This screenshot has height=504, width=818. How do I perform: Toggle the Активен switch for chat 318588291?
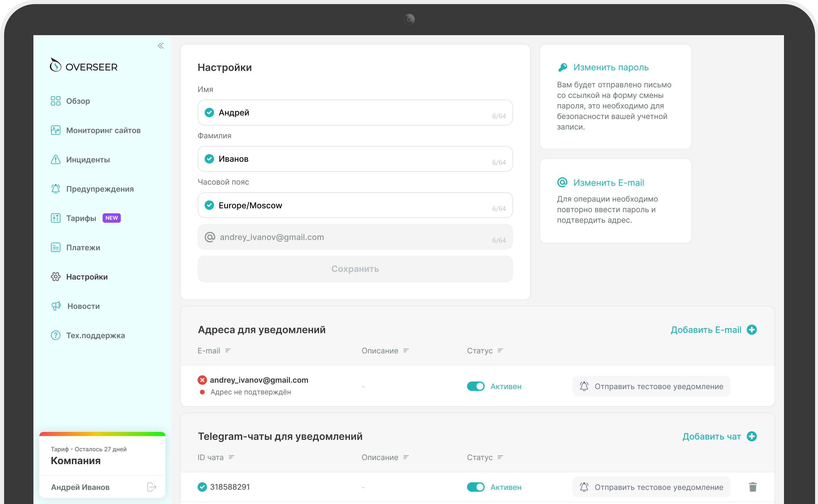476,487
